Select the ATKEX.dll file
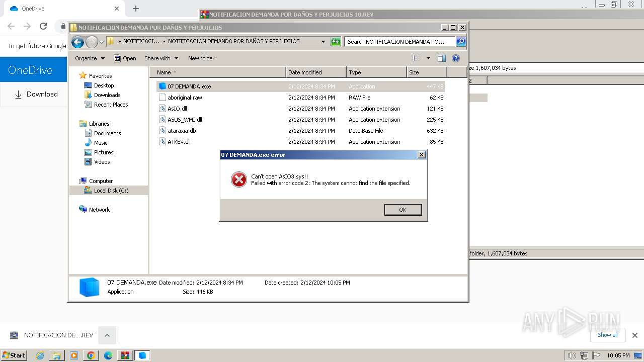The width and height of the screenshot is (644, 362). 301,142
